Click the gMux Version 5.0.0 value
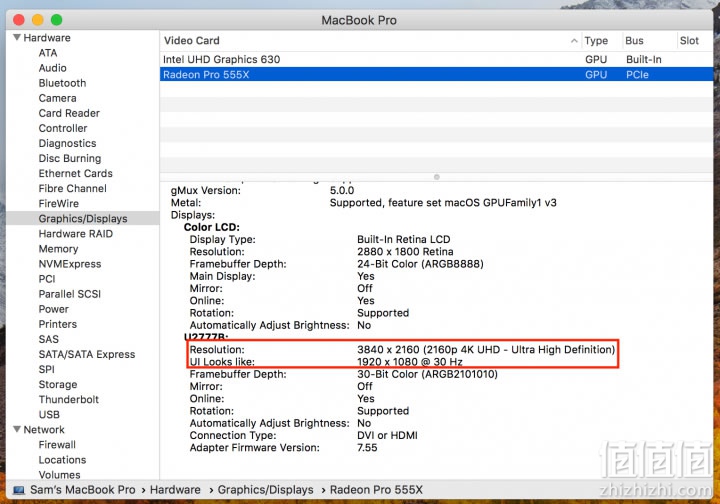 [342, 190]
